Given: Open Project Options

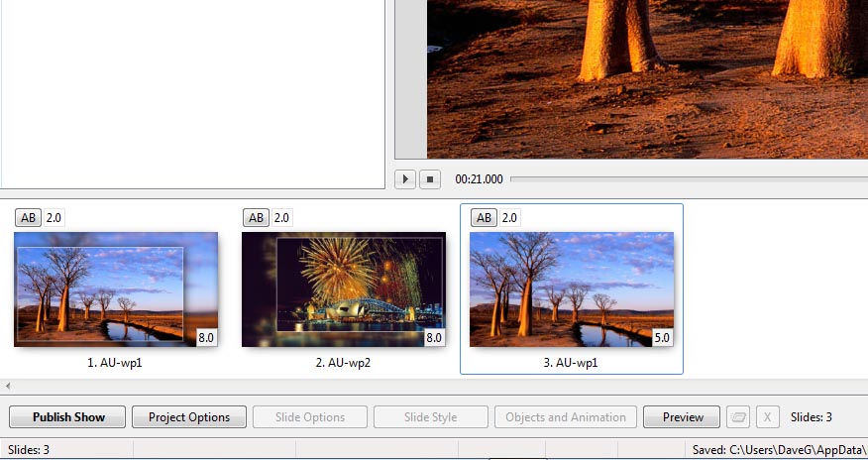Looking at the screenshot, I should point(189,416).
